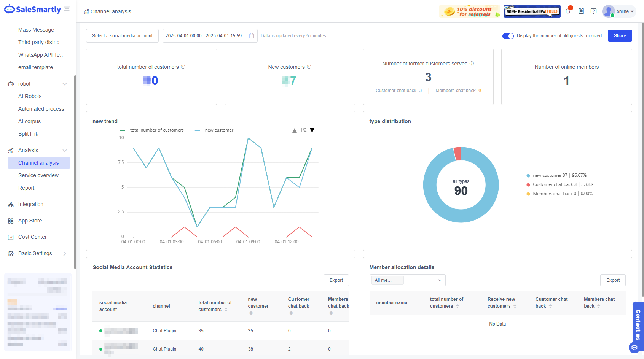Collapse sidebar using the hamburger menu icon
The image size is (644, 359).
coord(67,9)
